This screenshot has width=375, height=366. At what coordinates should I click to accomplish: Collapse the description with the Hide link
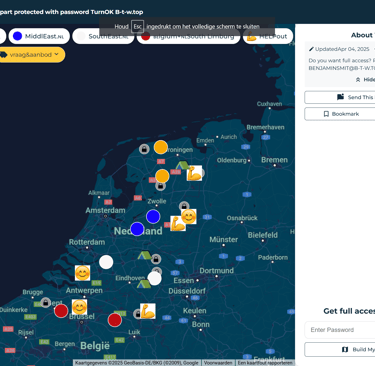[x=366, y=80]
